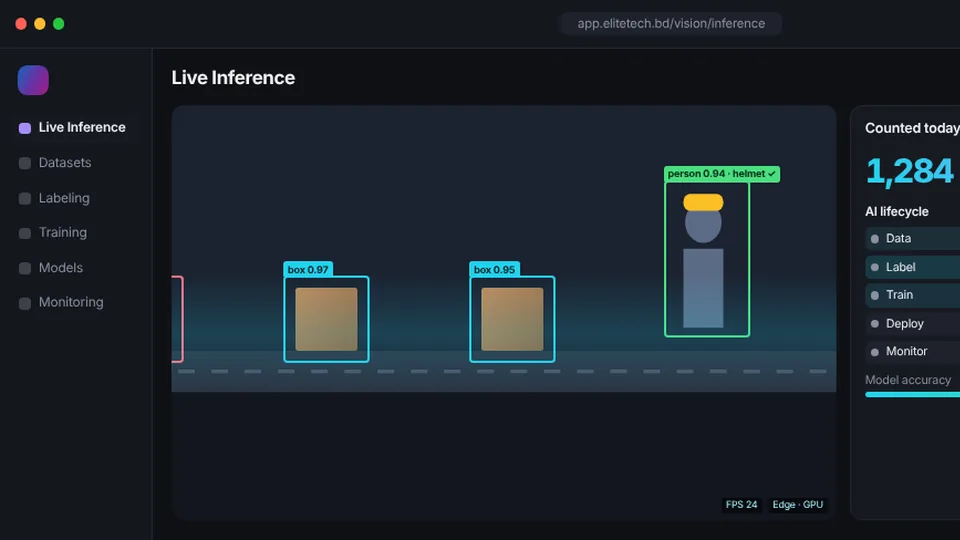
Task: Click the Labeling sidebar icon
Action: (25, 198)
